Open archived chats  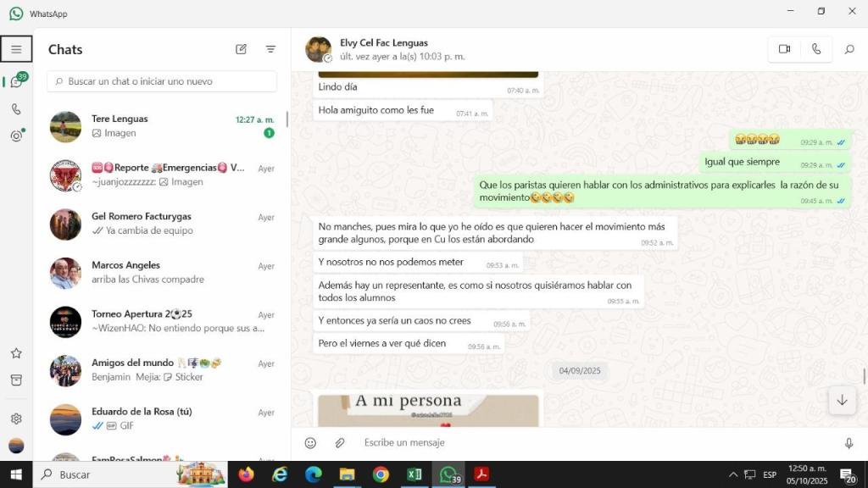pyautogui.click(x=16, y=380)
